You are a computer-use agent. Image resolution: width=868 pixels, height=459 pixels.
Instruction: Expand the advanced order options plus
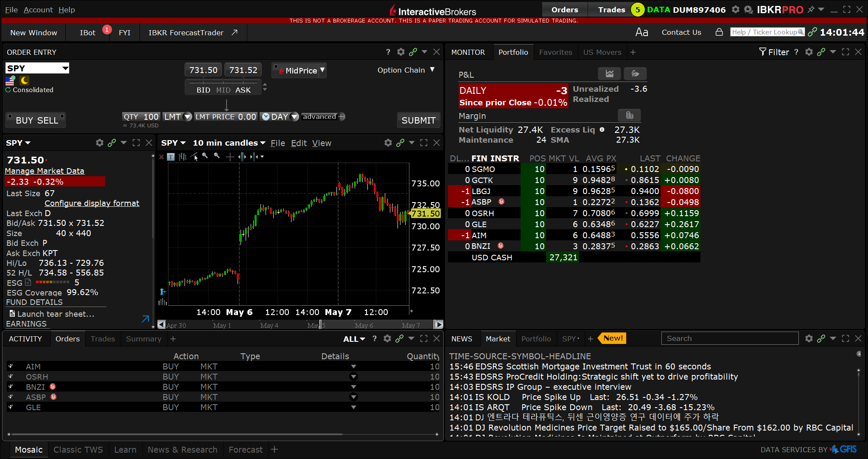tap(342, 116)
